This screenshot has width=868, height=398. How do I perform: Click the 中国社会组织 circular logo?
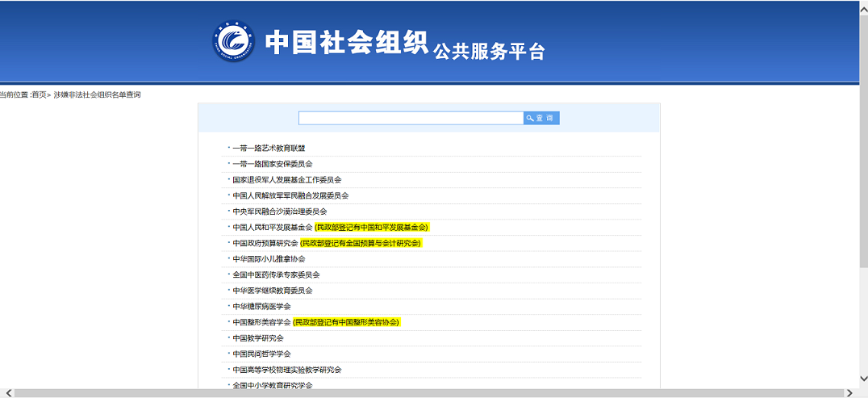233,40
